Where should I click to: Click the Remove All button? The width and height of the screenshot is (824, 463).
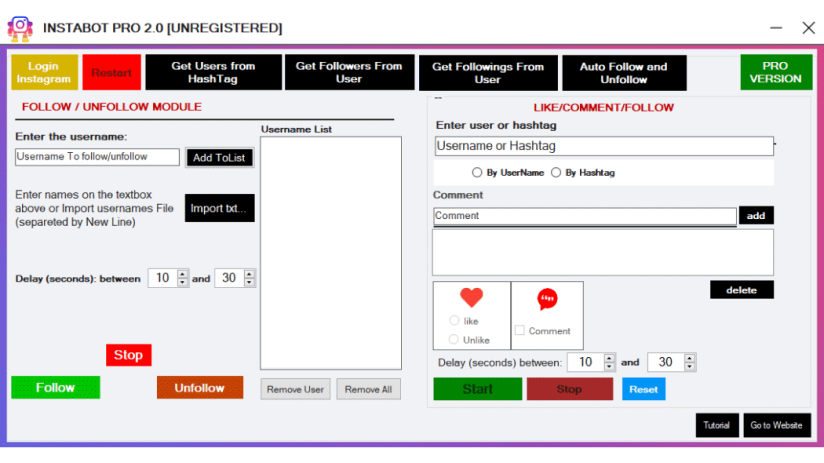click(x=368, y=389)
